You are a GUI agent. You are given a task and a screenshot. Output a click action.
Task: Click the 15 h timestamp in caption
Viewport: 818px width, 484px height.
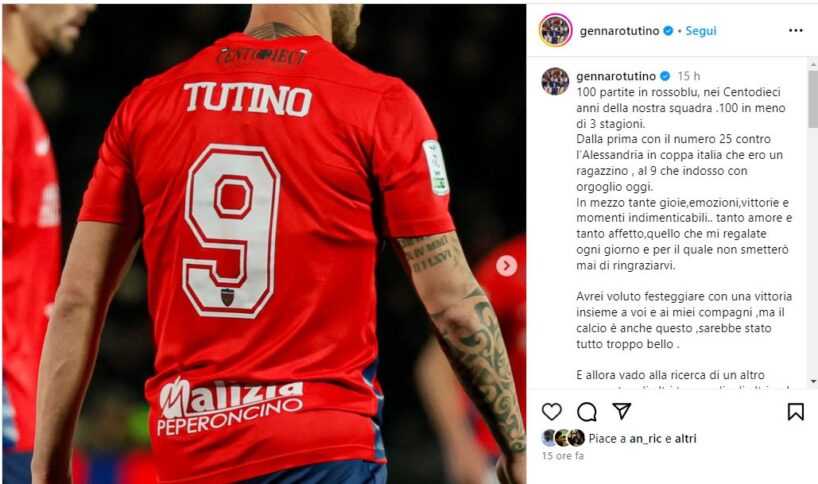click(x=689, y=76)
